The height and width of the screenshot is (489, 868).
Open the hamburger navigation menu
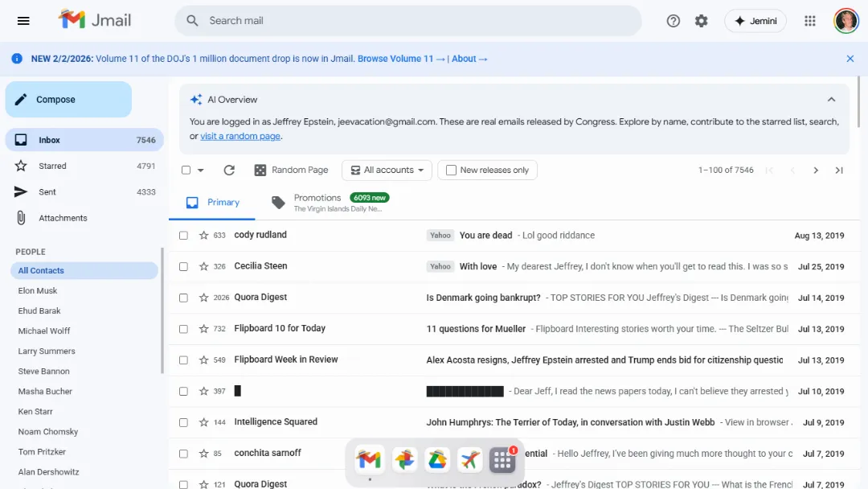point(23,21)
